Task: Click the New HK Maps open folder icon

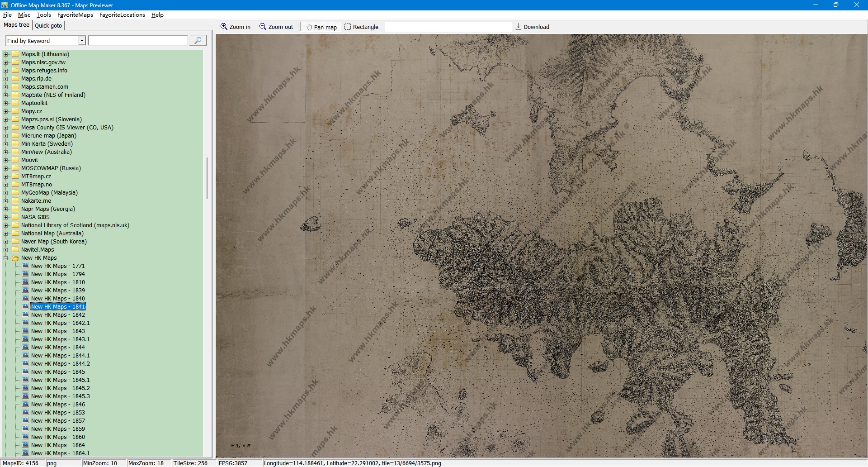Action: click(15, 258)
